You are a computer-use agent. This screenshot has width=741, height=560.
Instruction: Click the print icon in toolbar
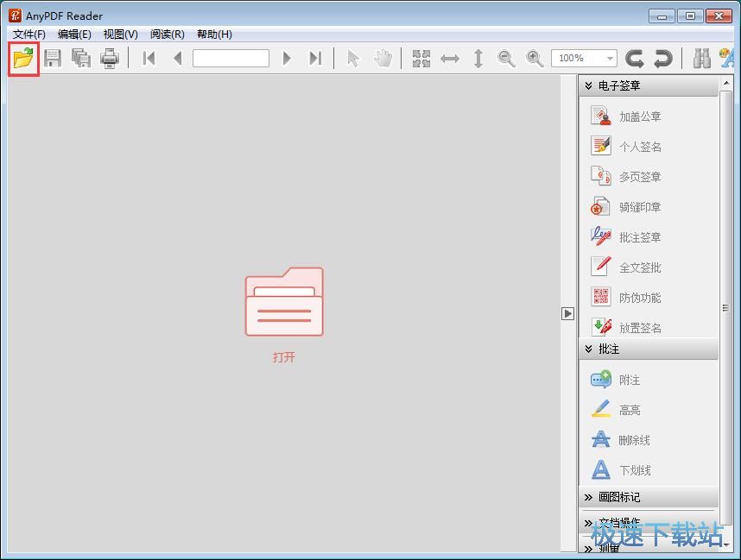(109, 59)
